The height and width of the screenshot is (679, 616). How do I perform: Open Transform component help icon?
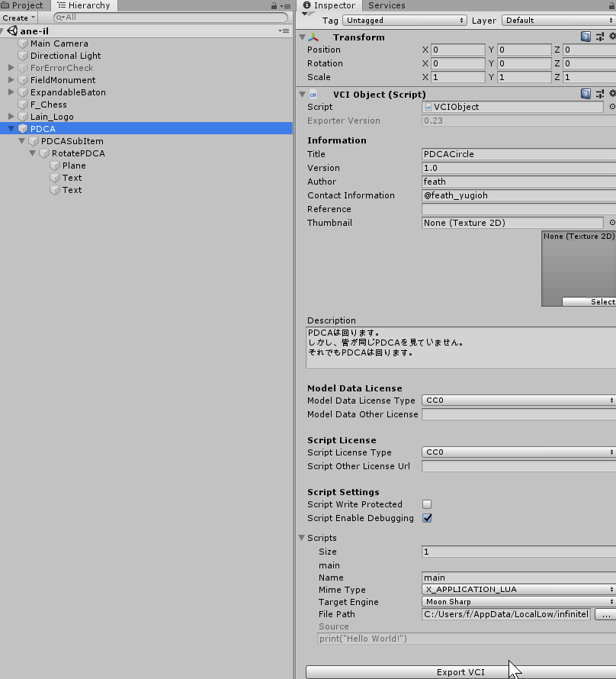(586, 37)
